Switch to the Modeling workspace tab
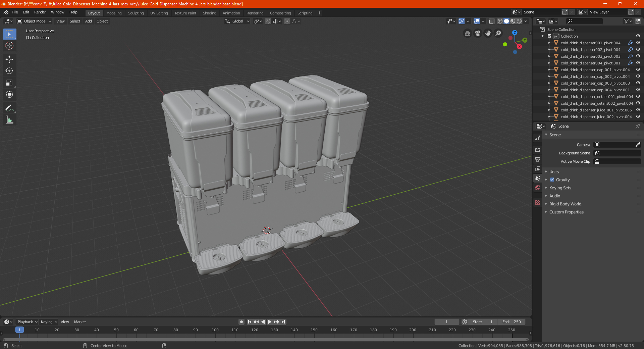This screenshot has height=349, width=644. tap(114, 13)
